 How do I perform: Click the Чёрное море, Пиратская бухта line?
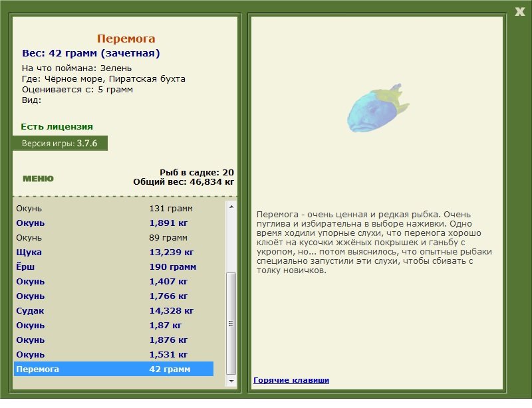pyautogui.click(x=104, y=79)
